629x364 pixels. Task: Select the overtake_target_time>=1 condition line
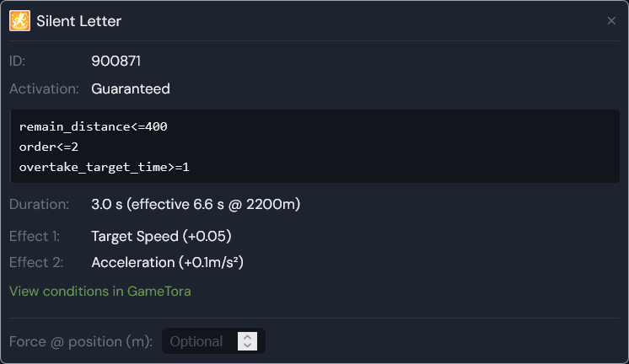[x=105, y=167]
